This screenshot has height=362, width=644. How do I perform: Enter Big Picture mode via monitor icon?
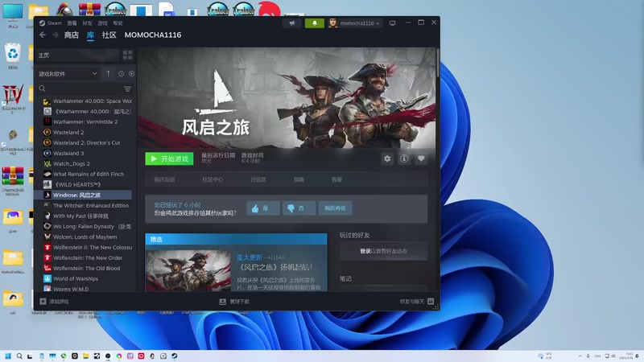click(x=392, y=23)
